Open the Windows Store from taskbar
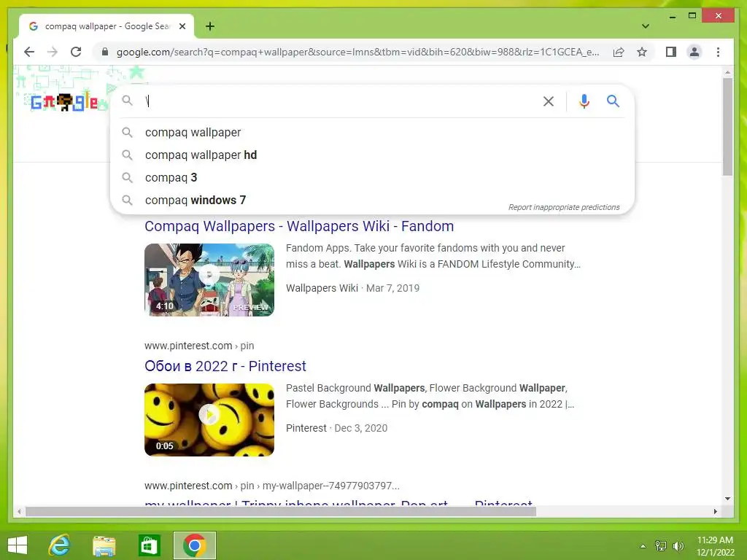 click(x=149, y=545)
